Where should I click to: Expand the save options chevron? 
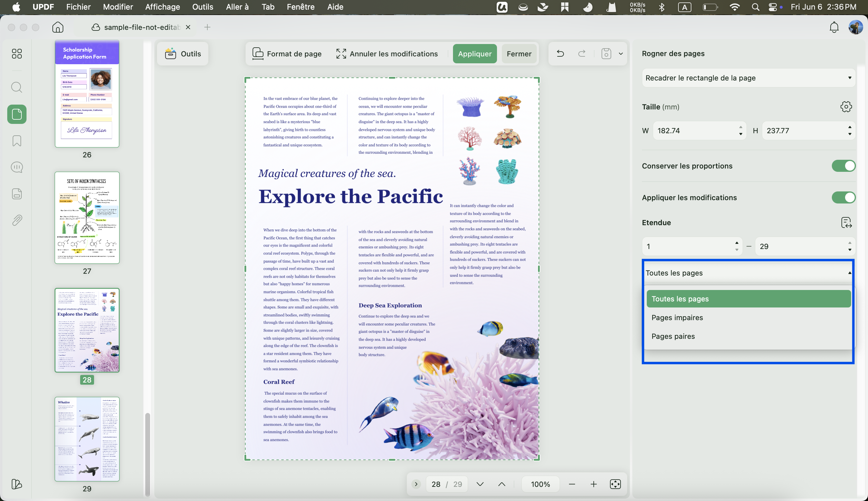[x=621, y=54]
